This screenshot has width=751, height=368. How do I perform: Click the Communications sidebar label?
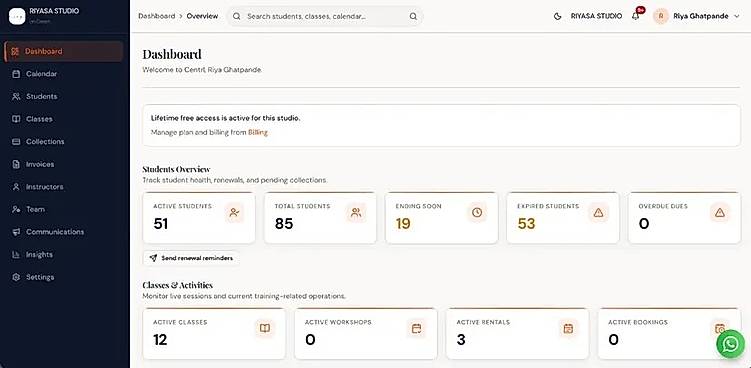(55, 232)
